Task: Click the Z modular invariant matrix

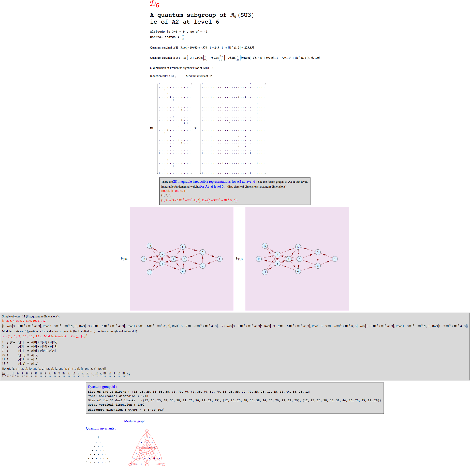Action: click(233, 128)
